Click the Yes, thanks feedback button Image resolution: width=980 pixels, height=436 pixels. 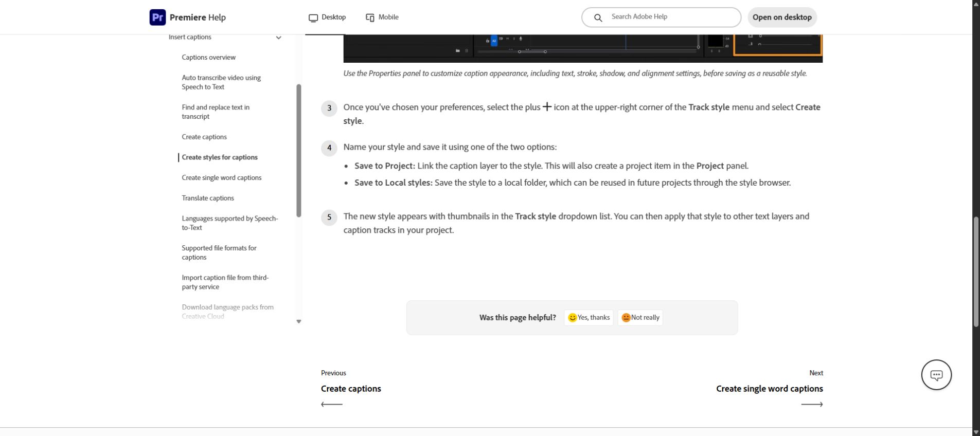(589, 318)
